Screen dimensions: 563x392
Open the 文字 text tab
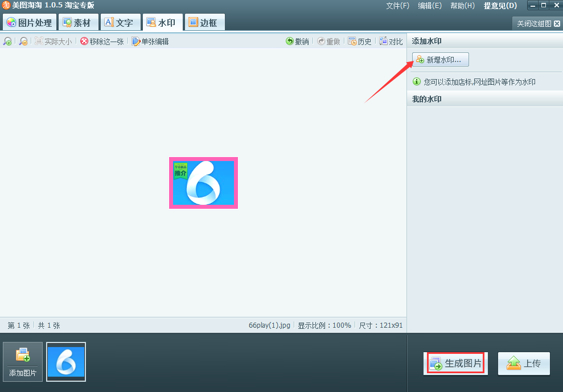pyautogui.click(x=120, y=23)
